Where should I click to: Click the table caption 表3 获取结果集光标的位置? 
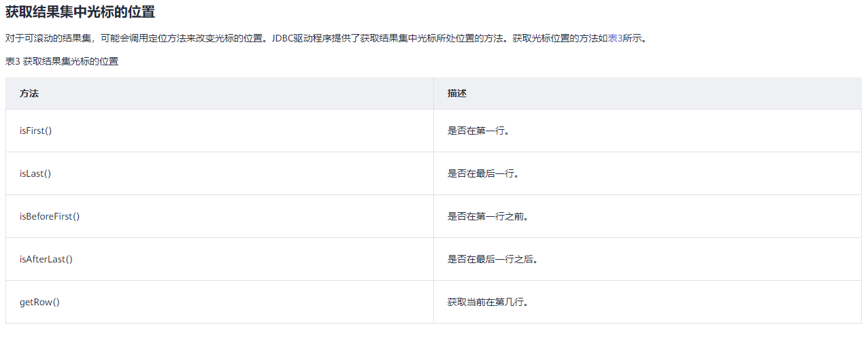click(62, 61)
